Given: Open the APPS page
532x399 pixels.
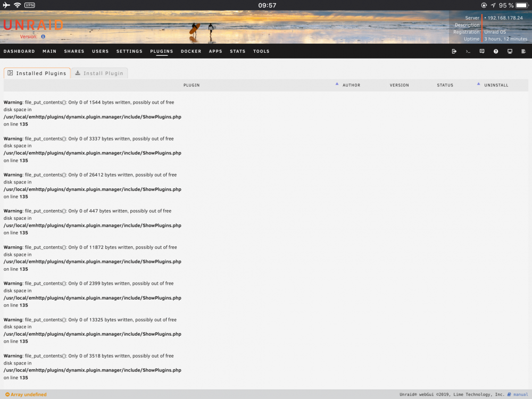Looking at the screenshot, I should (215, 51).
